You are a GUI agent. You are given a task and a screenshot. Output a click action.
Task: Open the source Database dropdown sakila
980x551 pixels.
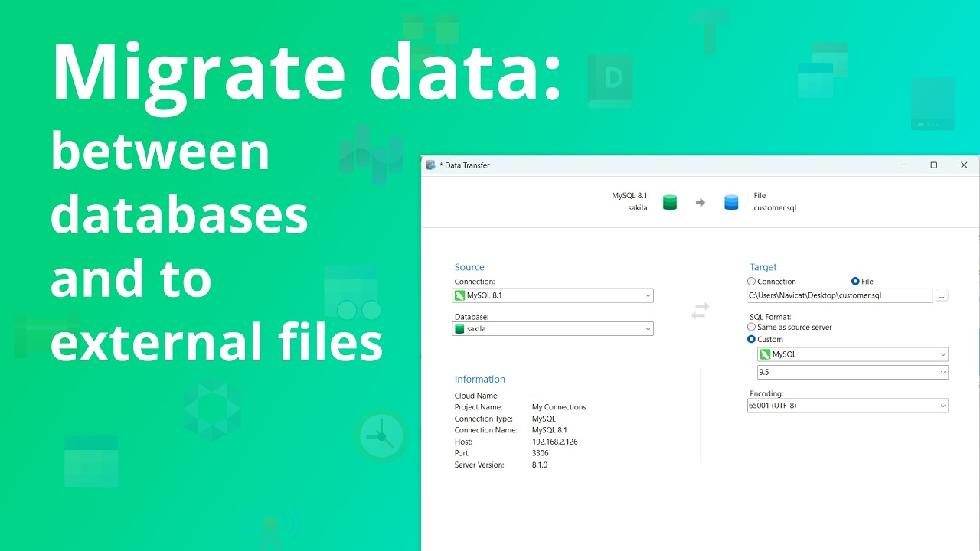pos(553,329)
